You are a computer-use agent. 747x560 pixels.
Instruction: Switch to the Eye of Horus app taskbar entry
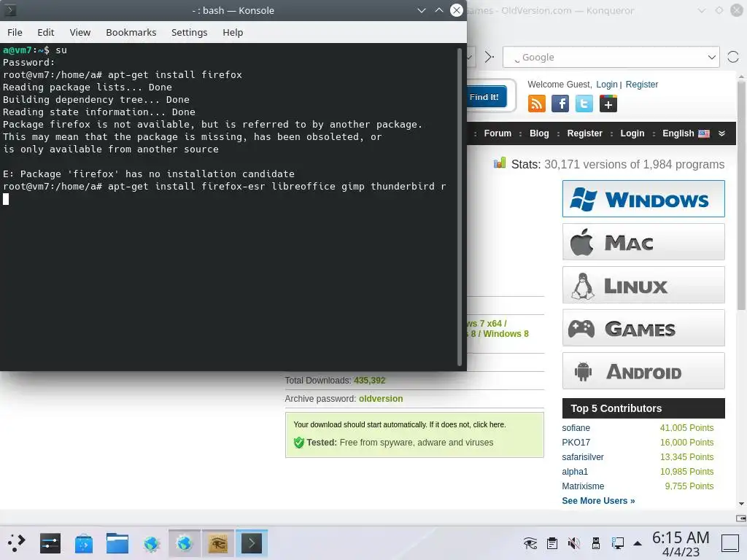218,542
